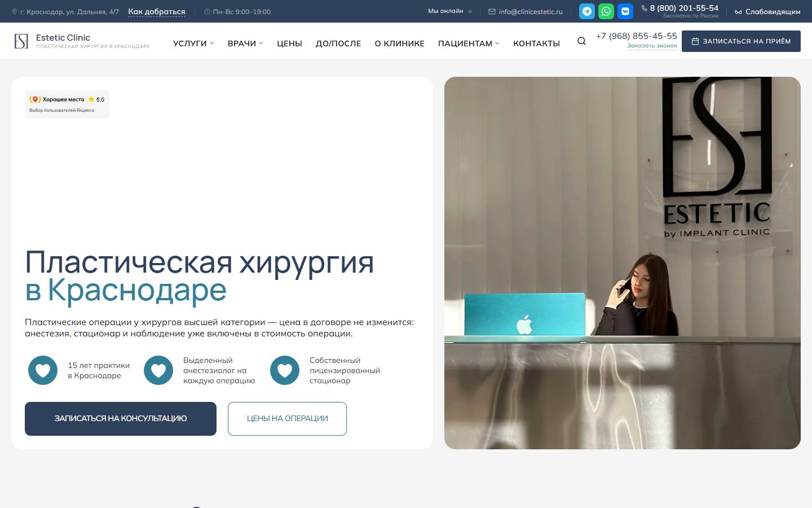The height and width of the screenshot is (508, 812).
Task: Follow the Как добраться link
Action: pos(157,12)
